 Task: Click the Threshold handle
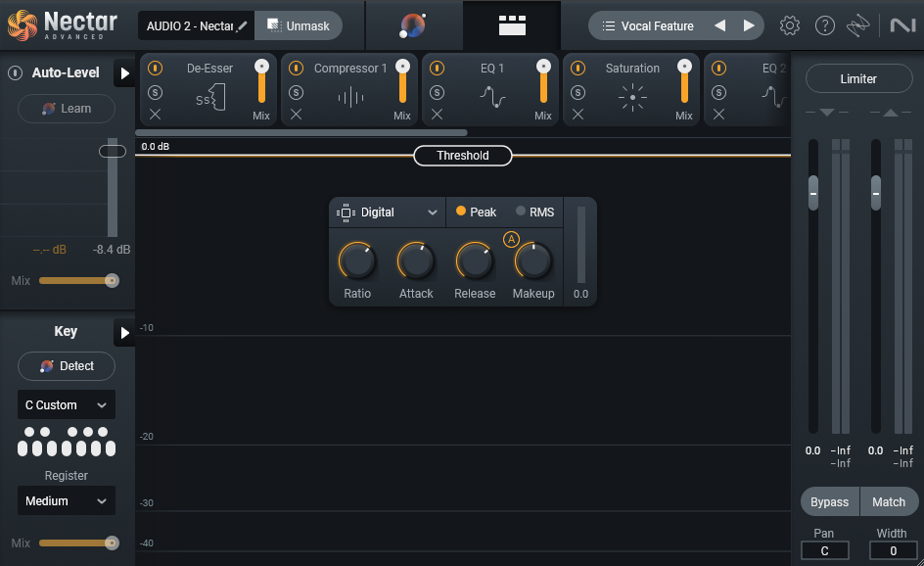463,156
